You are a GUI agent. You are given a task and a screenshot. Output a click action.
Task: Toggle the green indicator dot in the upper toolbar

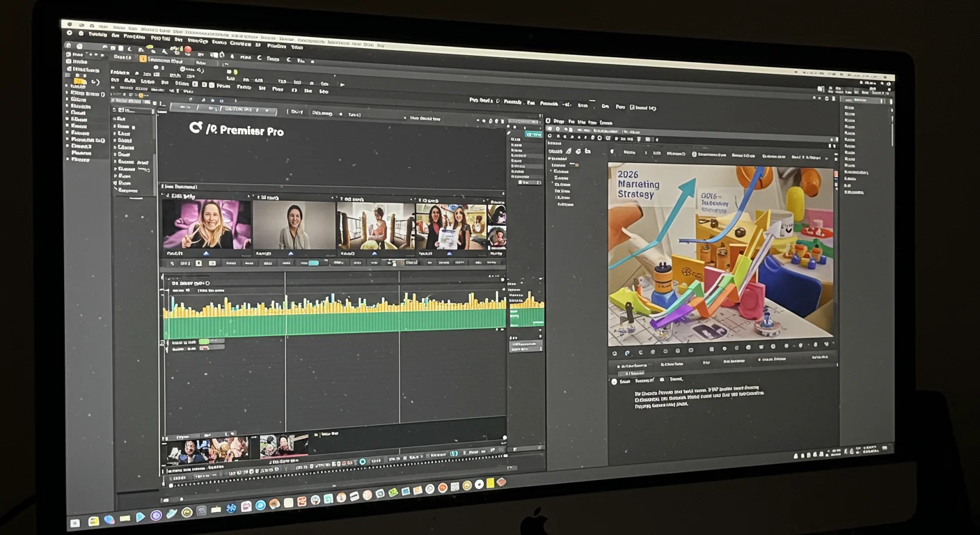coord(235,72)
